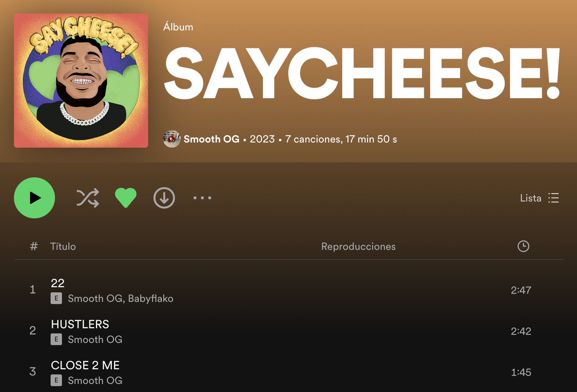
Task: Open the Smooth OG artist avatar
Action: pos(172,139)
